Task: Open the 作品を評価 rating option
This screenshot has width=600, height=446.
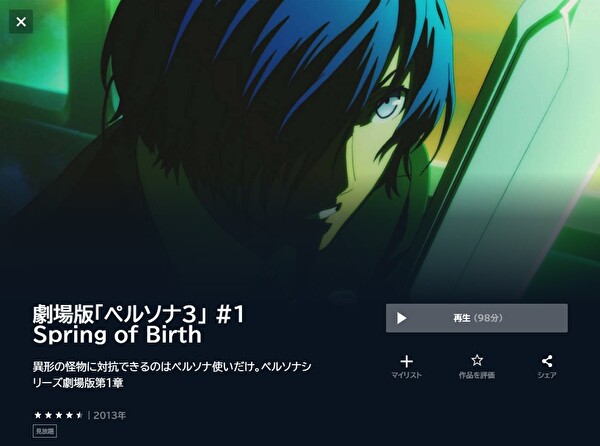Action: [x=477, y=375]
